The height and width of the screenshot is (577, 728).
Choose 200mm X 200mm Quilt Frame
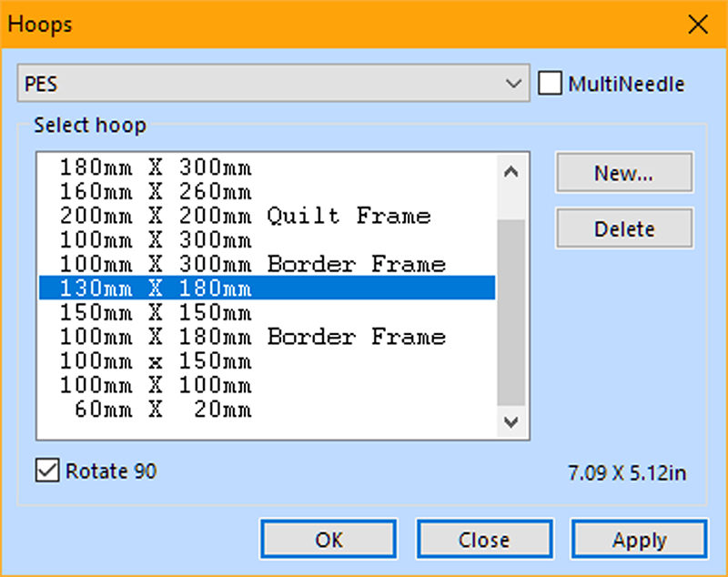click(x=245, y=217)
